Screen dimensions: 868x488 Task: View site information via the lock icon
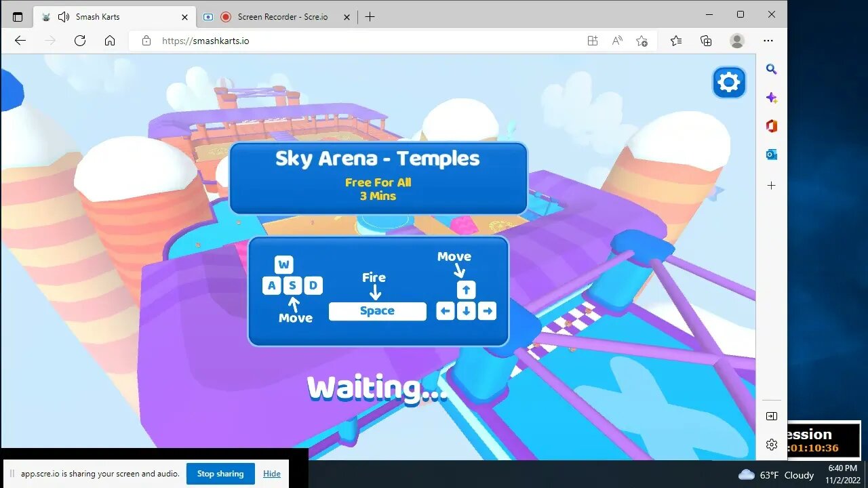coord(146,41)
